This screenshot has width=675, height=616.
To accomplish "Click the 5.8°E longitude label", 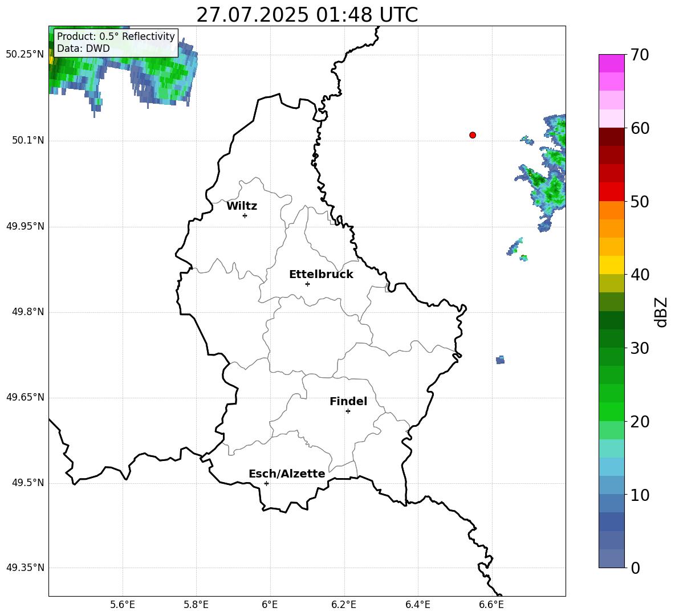I will point(196,605).
